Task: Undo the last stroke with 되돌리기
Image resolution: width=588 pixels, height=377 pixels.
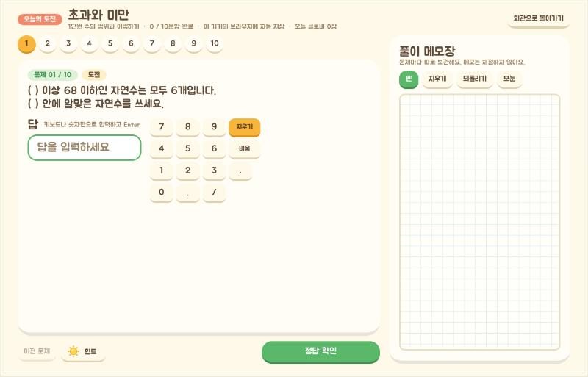Action: pos(474,79)
